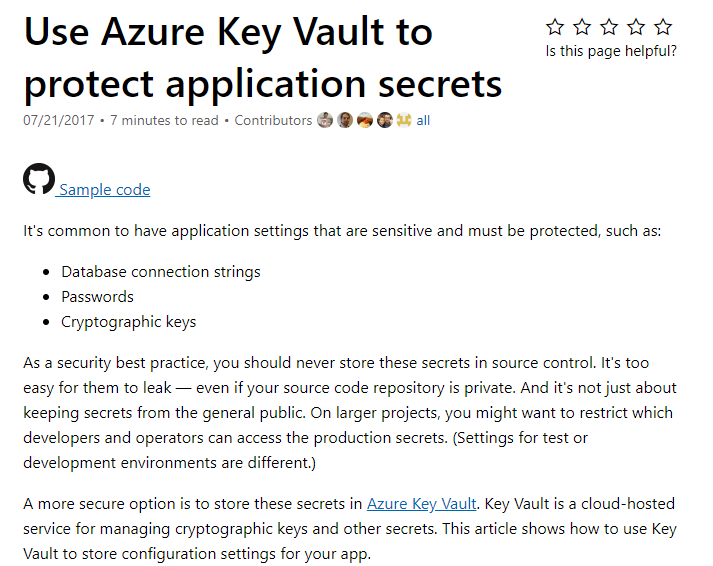Click the article title heading

coord(263,57)
